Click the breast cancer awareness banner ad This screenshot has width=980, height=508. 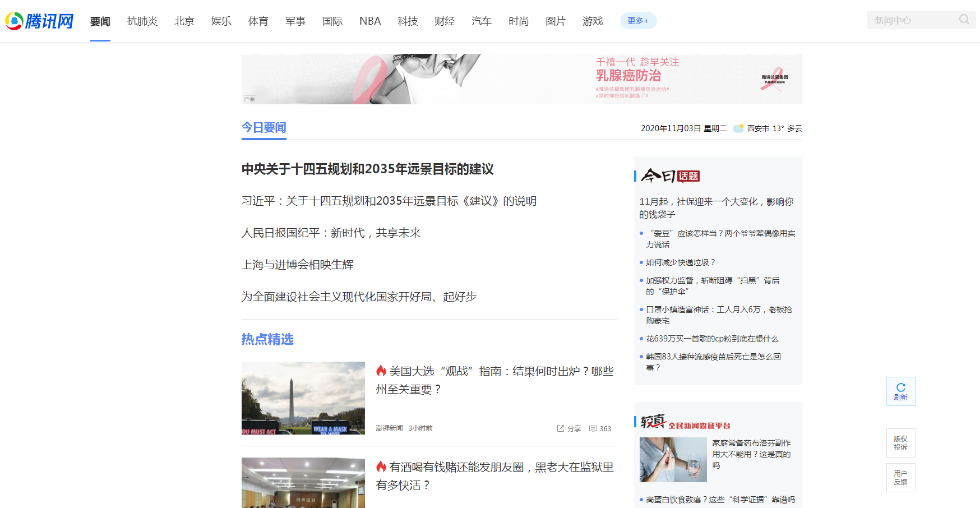[521, 79]
